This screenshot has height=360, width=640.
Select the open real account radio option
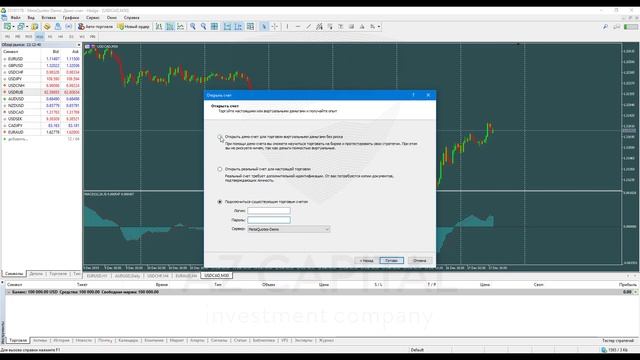pos(220,169)
